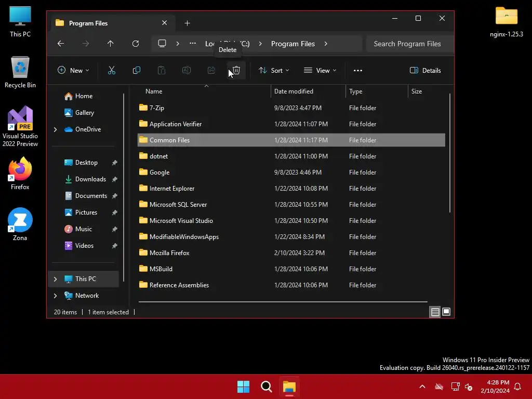Open Visual Studio 2022 Preview shortcut
This screenshot has width=532, height=399.
(20, 126)
